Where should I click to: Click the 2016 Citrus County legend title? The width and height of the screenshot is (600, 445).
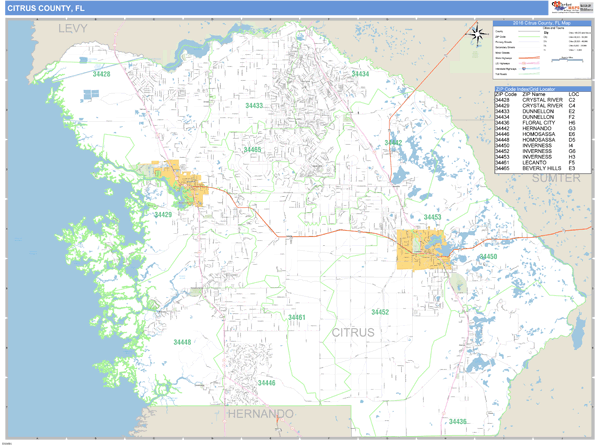pos(541,23)
